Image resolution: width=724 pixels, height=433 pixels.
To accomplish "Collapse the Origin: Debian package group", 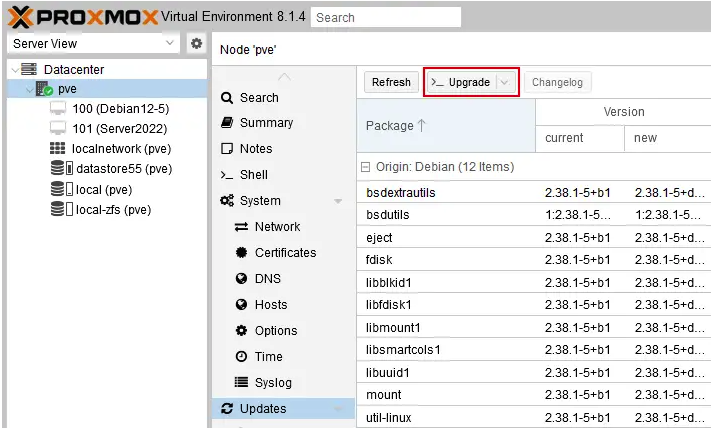I will click(x=366, y=167).
